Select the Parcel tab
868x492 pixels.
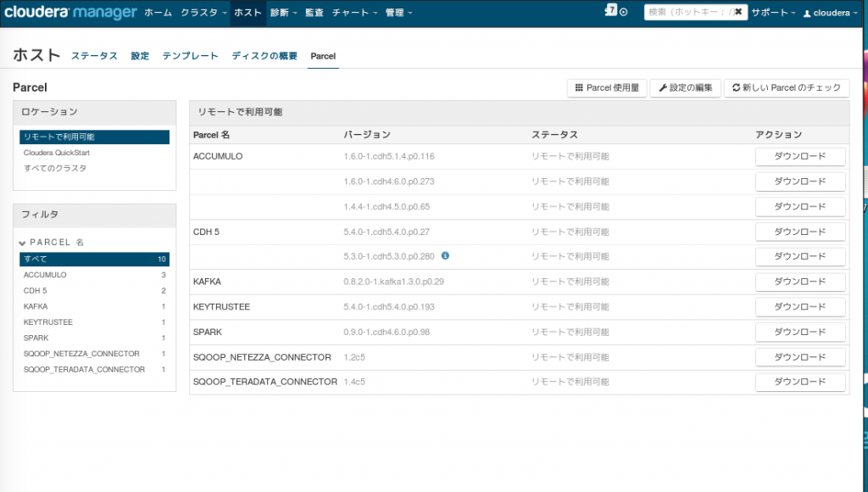(323, 56)
